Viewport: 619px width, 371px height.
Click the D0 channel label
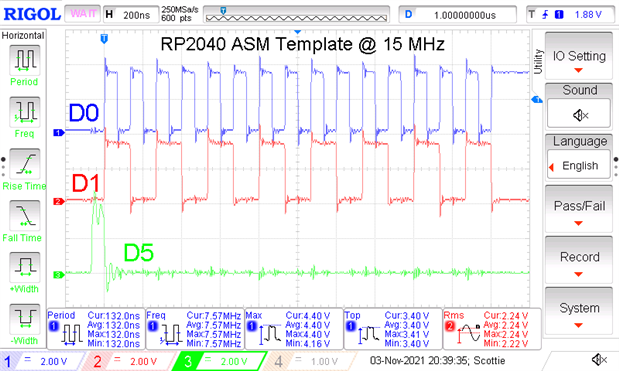click(x=84, y=113)
